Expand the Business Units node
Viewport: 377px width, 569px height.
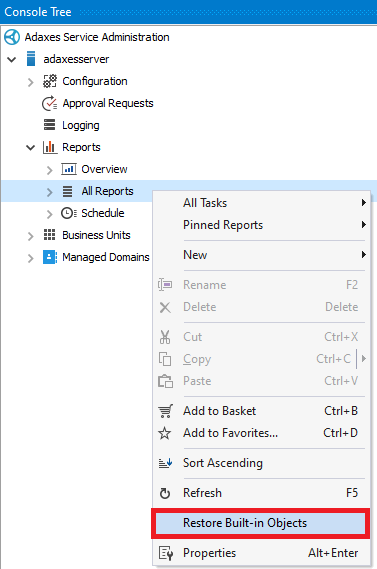(31, 236)
